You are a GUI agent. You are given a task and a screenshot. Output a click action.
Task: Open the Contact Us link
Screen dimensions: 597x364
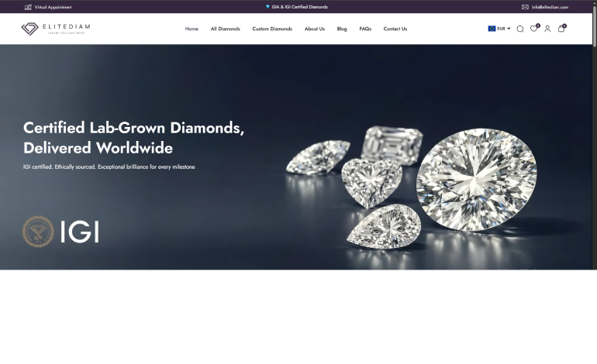395,29
